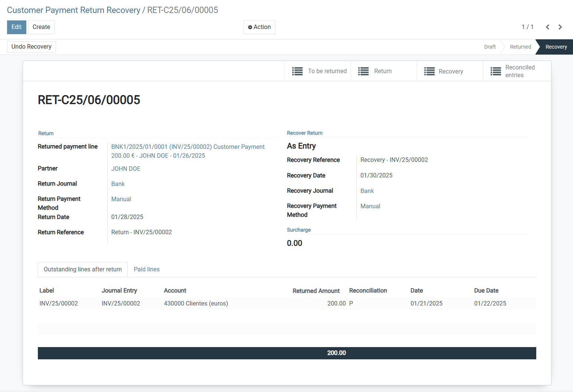Click the gear icon inside Action button
The width and height of the screenshot is (573, 392).
250,27
